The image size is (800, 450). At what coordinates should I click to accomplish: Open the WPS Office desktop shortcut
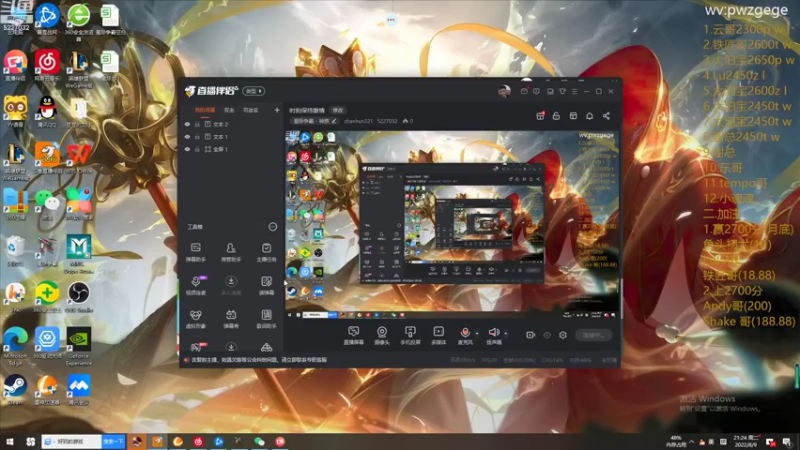(78, 158)
